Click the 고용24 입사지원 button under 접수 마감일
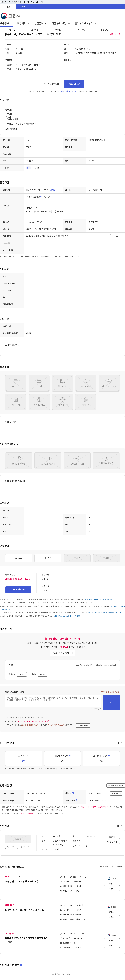Image resolution: width=125 pixels, height=980 pixels. click(18, 589)
